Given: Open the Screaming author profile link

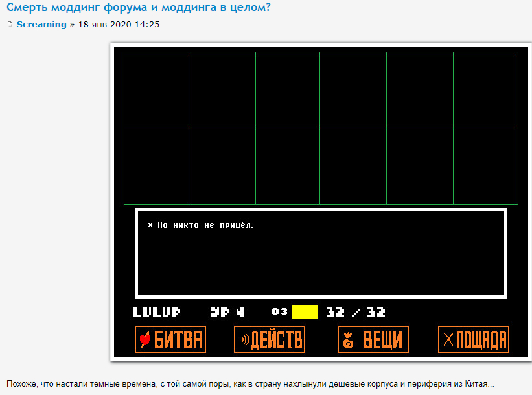Looking at the screenshot, I should [41, 25].
